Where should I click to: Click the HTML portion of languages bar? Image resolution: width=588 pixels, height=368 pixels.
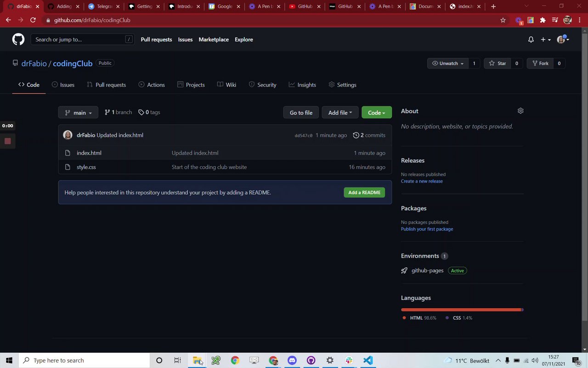pos(461,310)
